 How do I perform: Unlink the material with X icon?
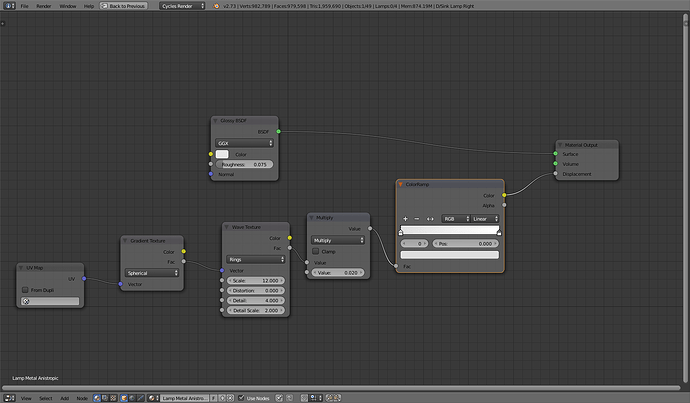coord(230,398)
